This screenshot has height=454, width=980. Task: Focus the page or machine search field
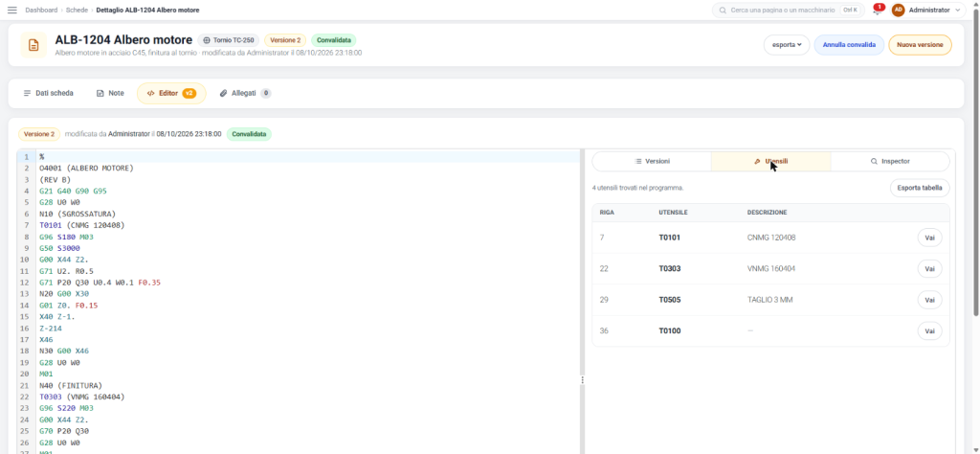tap(789, 10)
